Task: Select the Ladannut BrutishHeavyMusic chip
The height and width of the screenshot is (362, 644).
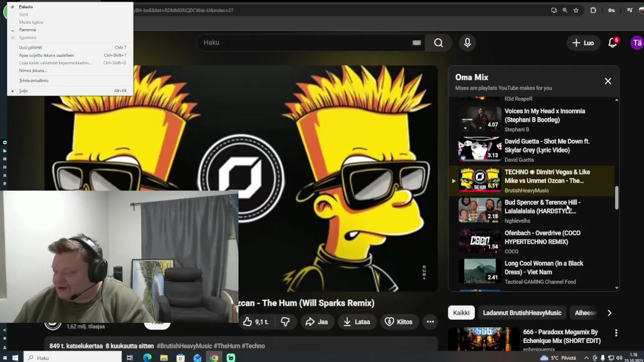Action: pos(522,313)
